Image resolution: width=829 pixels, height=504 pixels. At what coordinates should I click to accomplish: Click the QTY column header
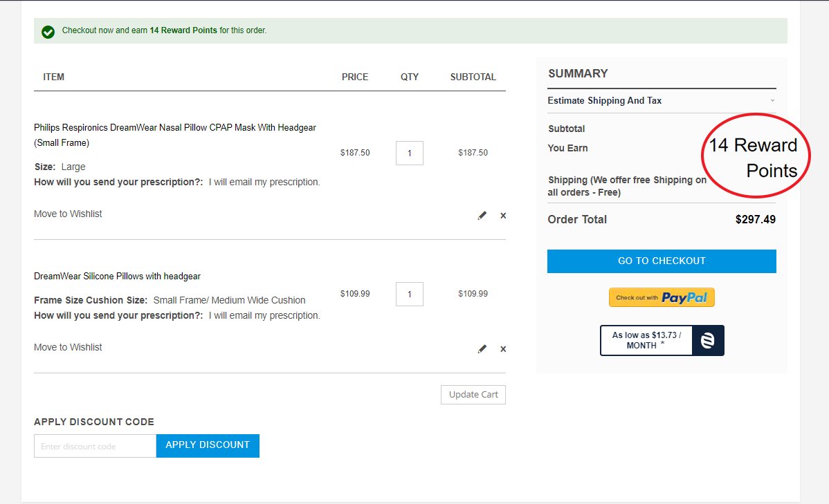click(409, 77)
